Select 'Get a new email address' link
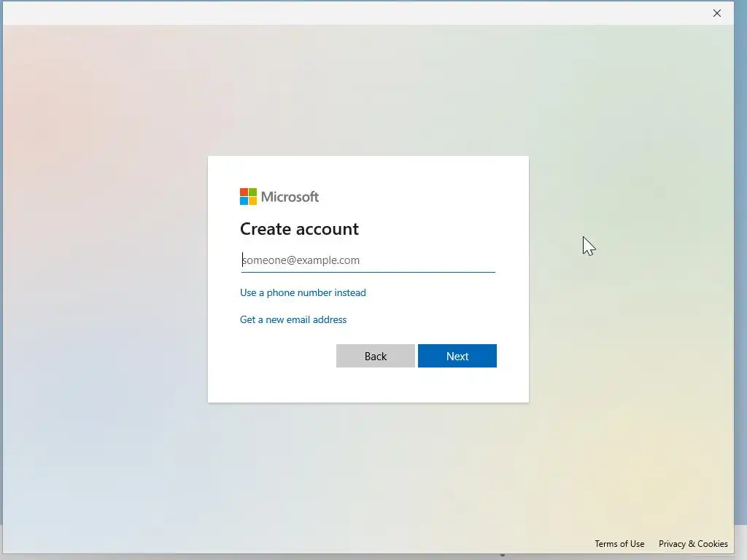 (x=293, y=319)
